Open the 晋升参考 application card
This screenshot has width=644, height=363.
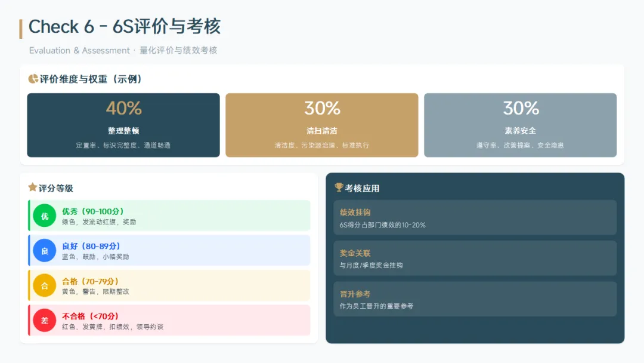(x=475, y=299)
